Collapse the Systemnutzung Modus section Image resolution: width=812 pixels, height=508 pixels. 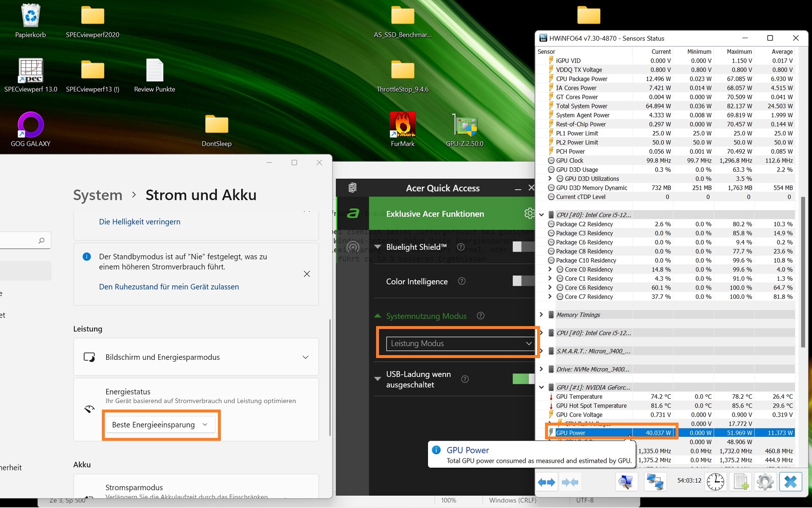[378, 316]
